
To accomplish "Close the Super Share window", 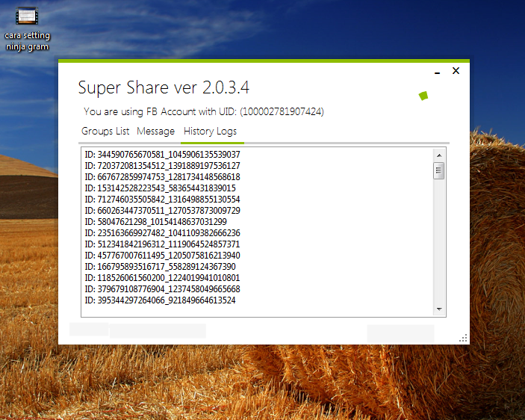I will 456,71.
